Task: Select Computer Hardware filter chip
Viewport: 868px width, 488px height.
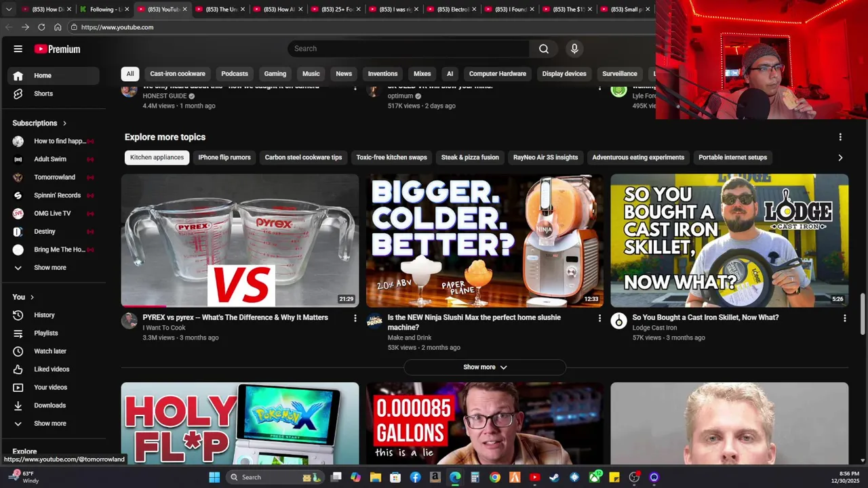Action: pyautogui.click(x=498, y=74)
